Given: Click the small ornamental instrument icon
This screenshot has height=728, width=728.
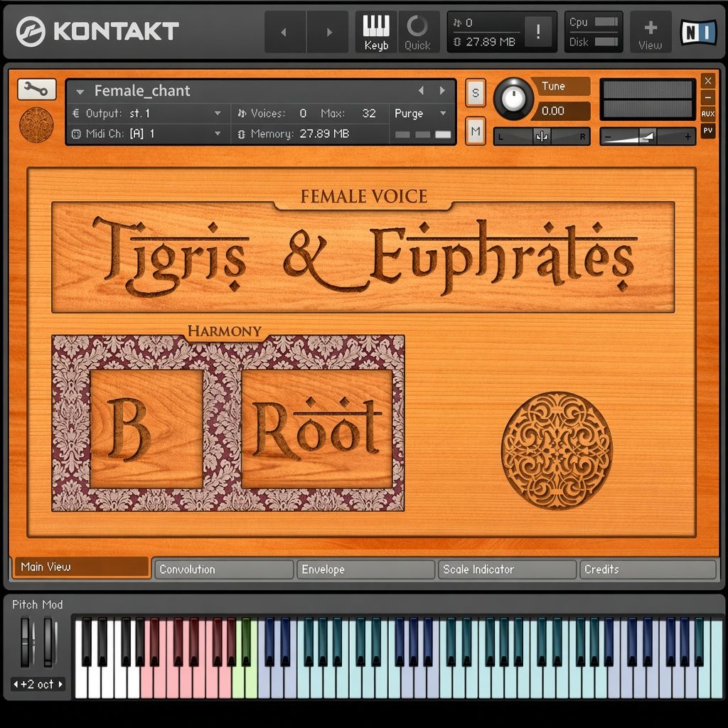Looking at the screenshot, I should tap(36, 125).
